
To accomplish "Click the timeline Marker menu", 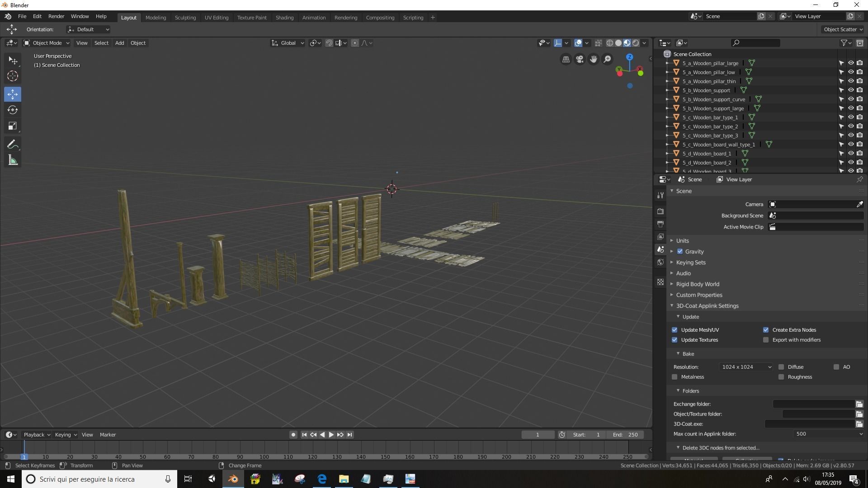I will coord(108,435).
